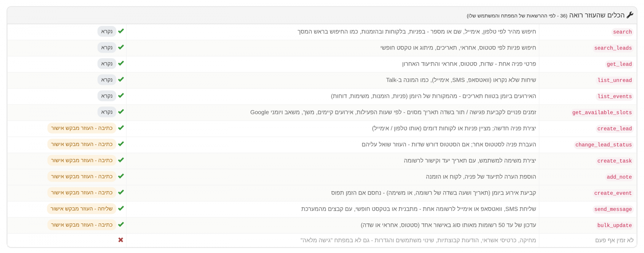Click the 'create_task' tool name
The height and width of the screenshot is (253, 644).
click(614, 161)
